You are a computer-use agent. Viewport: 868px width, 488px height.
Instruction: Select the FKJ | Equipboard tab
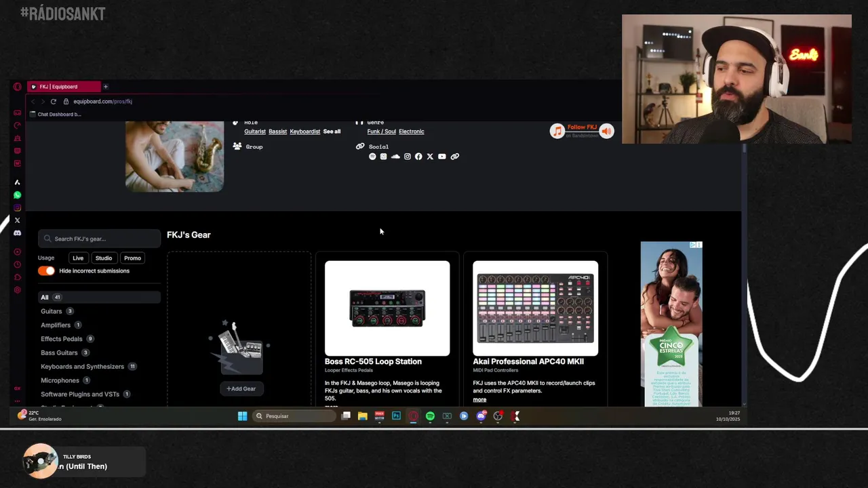[64, 87]
